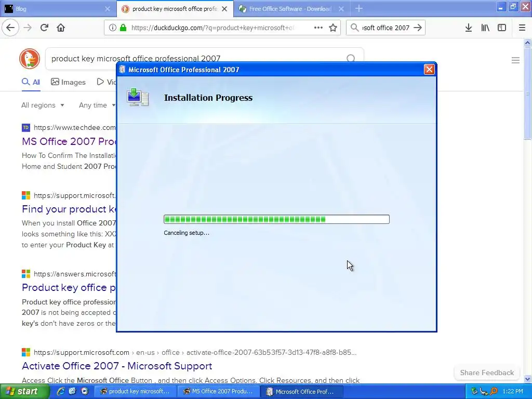This screenshot has width=532, height=399.
Task: Open Activate Office 2007 Microsoft Support link
Action: coord(117,366)
